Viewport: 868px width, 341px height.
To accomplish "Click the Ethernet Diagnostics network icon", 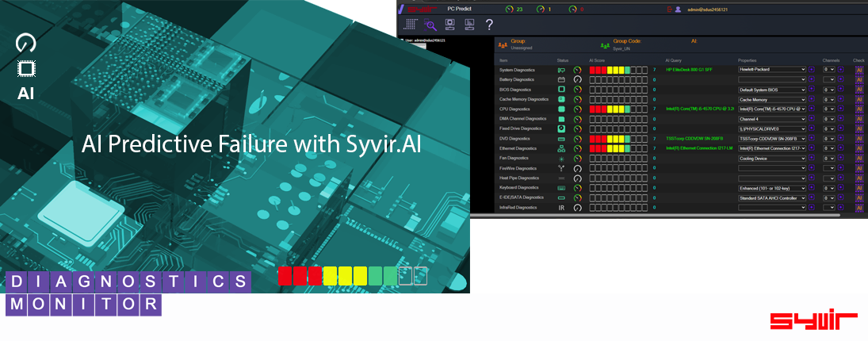I will [561, 148].
